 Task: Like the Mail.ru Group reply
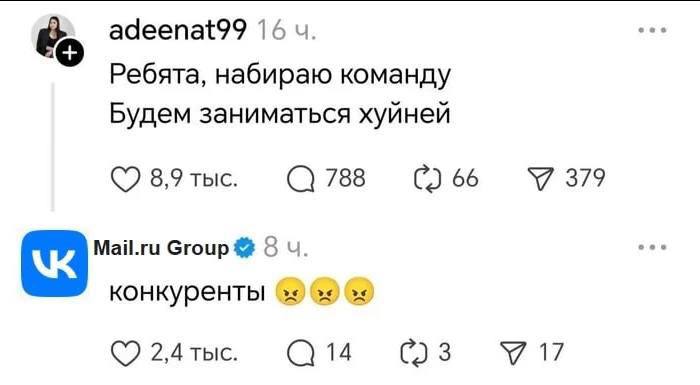(x=125, y=353)
